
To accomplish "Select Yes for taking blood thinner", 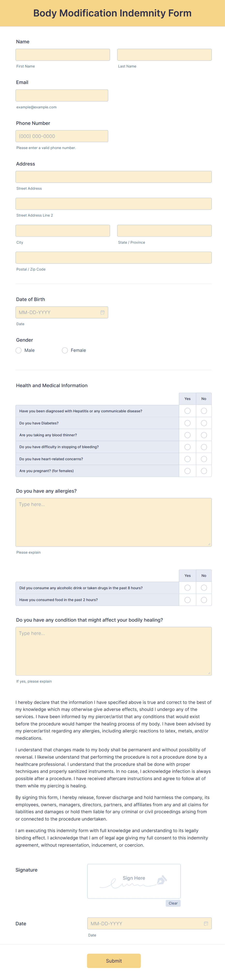I will tap(187, 435).
